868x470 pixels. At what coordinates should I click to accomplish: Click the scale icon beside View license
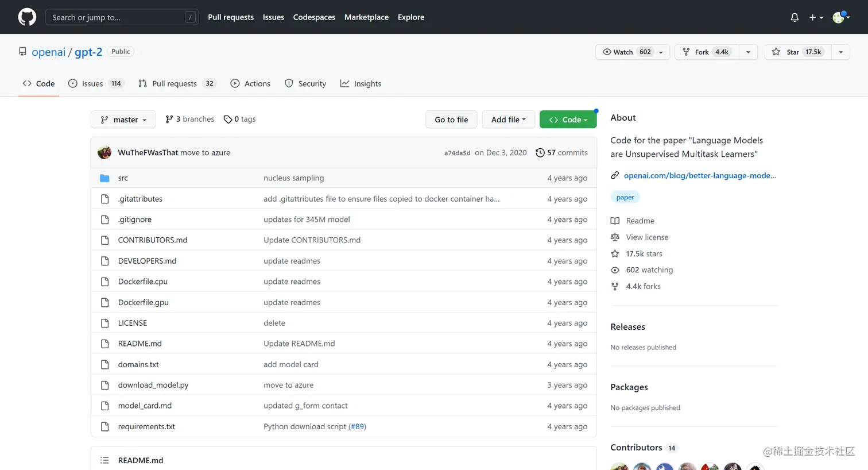(615, 237)
